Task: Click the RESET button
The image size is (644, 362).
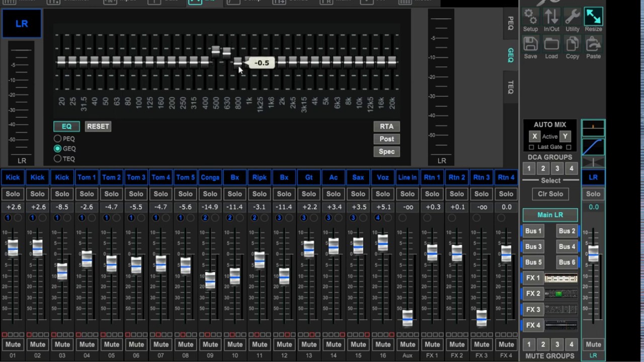Action: coord(98,126)
